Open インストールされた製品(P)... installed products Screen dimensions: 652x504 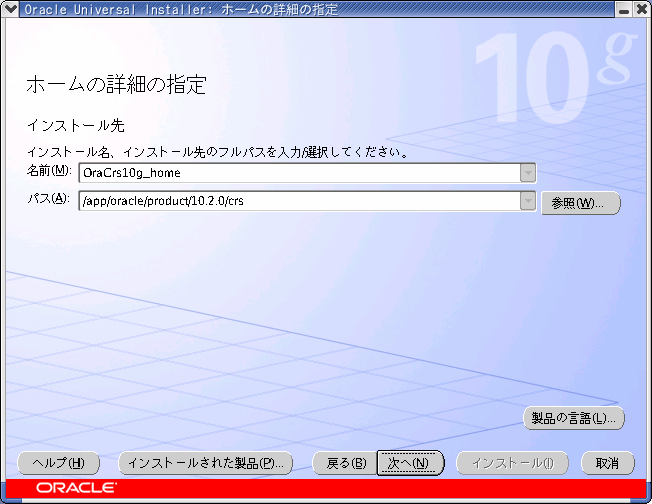205,463
